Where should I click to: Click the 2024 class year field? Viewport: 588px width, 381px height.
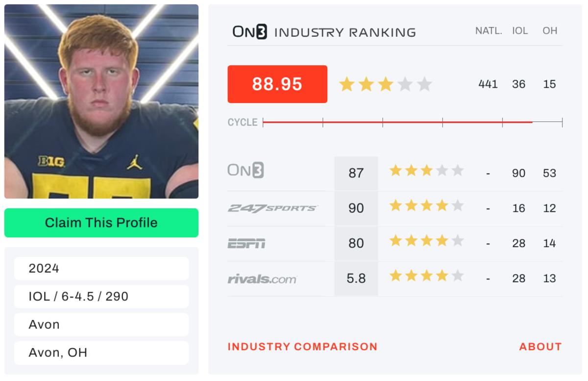pos(101,268)
